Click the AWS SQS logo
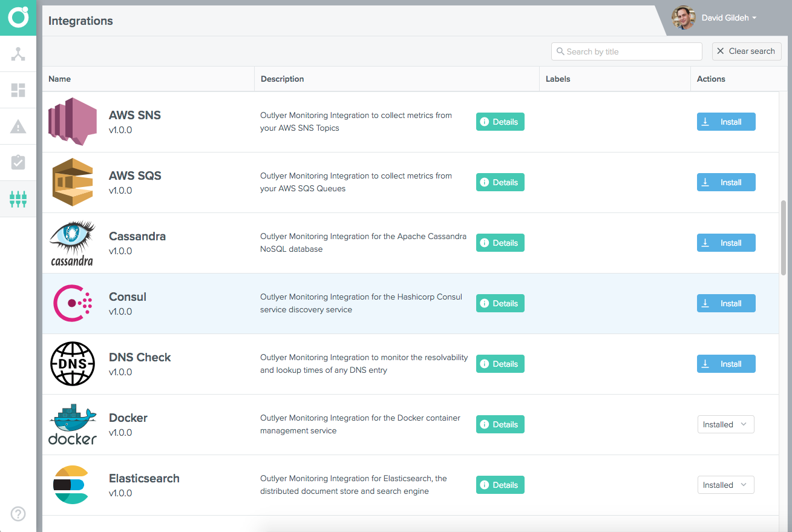 [73, 182]
